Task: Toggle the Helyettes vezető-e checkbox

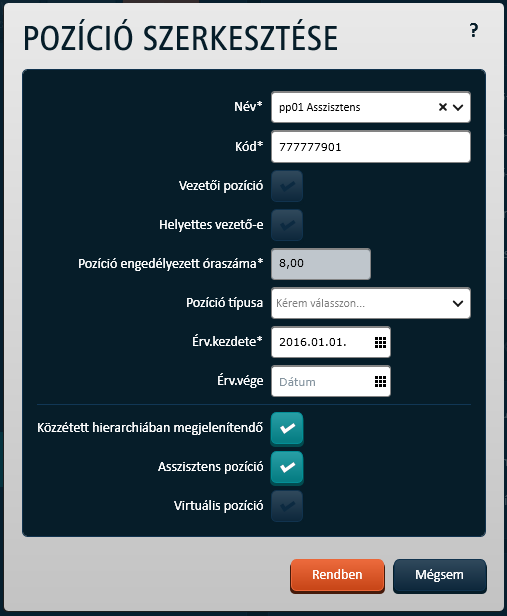Action: click(287, 225)
